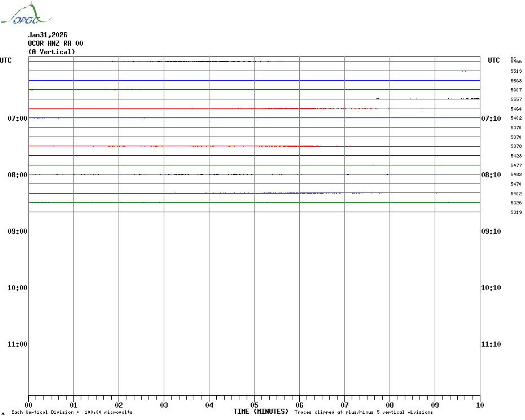Click the 08:10 label on right side
The height and width of the screenshot is (420, 525).
pyautogui.click(x=491, y=175)
